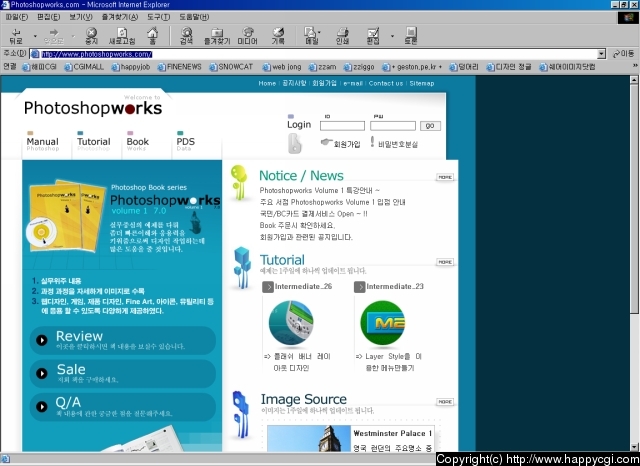
Task: Open the Media toolbar icon
Action: tap(247, 36)
